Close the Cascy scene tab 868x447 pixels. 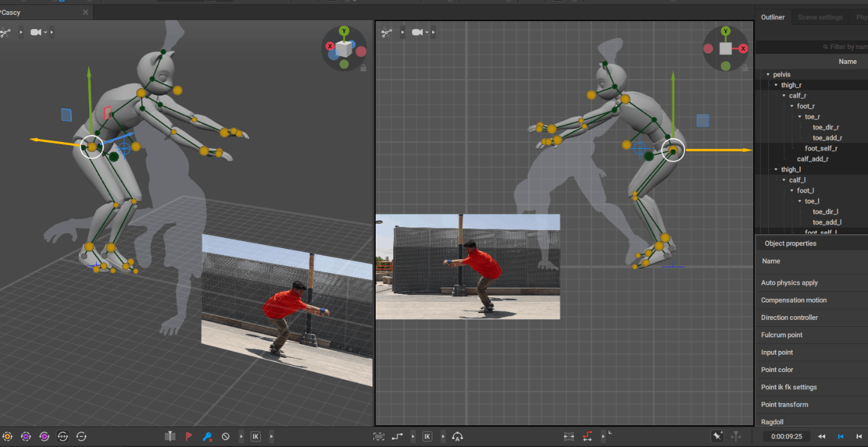pos(86,12)
